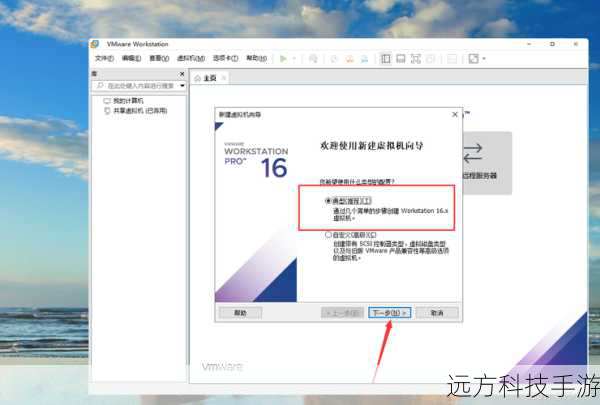This screenshot has height=405, width=600.
Task: Close the new virtual machine wizard dialog
Action: point(455,114)
